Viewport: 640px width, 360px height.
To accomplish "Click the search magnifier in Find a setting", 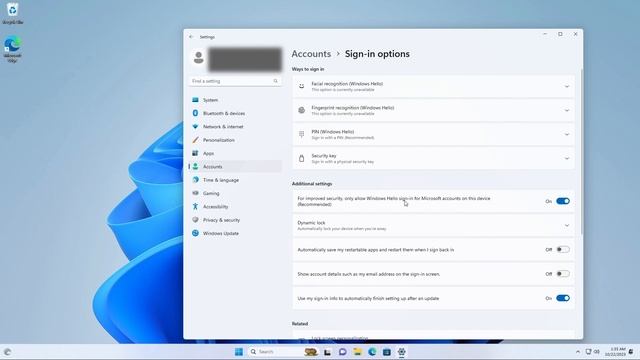I will pyautogui.click(x=276, y=81).
